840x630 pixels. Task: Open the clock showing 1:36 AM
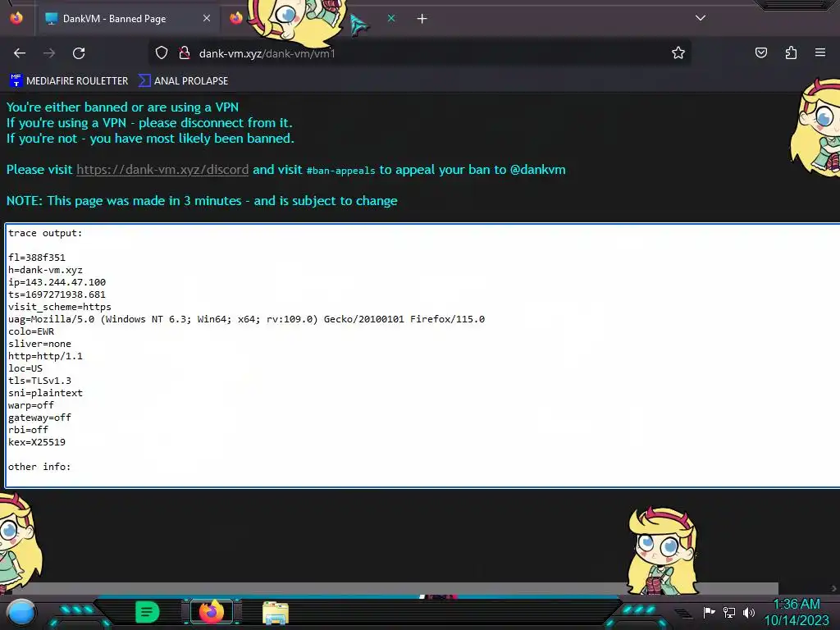click(797, 612)
